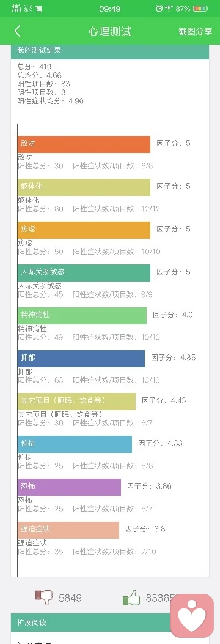Tap the back arrow icon

click(x=17, y=31)
